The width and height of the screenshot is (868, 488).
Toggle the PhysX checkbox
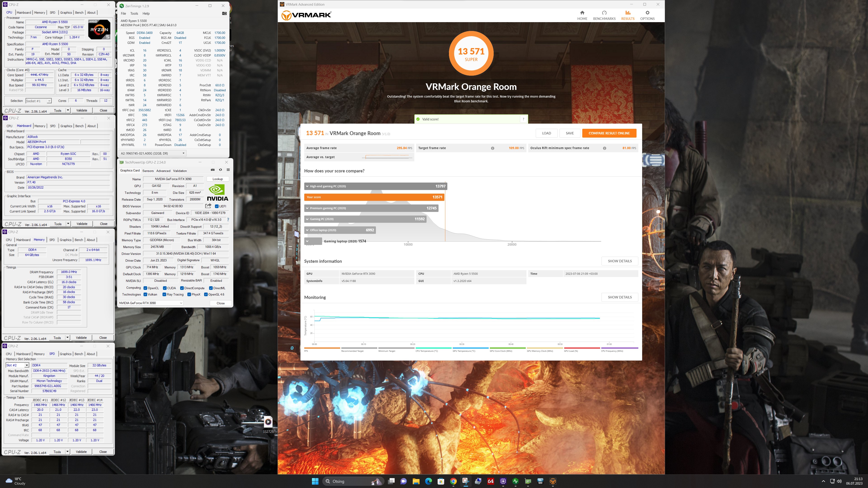click(189, 294)
